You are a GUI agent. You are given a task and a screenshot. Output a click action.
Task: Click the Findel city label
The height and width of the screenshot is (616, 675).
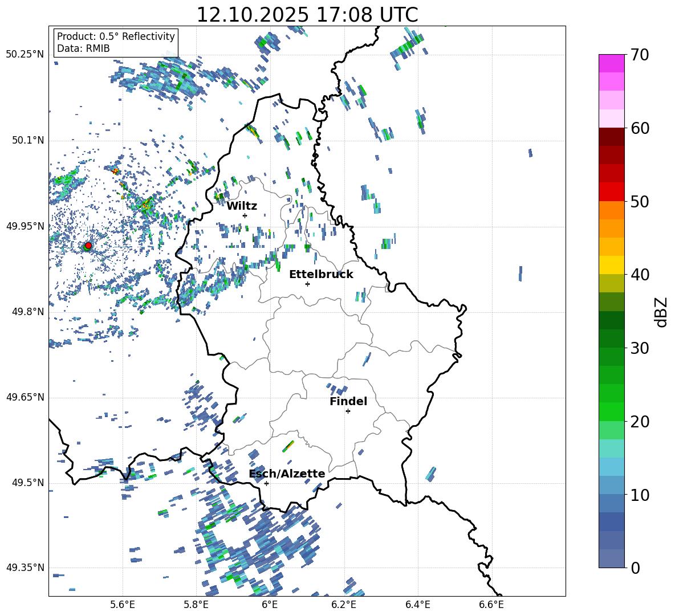coord(348,401)
